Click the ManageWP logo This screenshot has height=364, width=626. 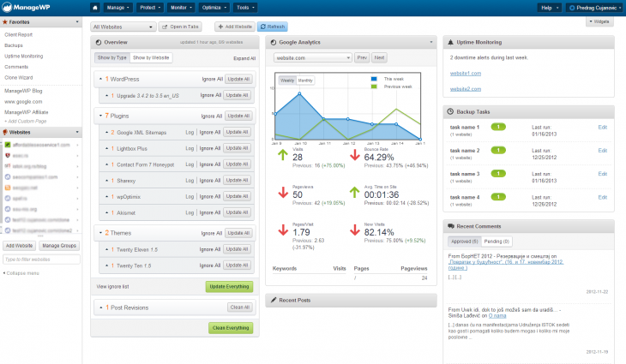pyautogui.click(x=26, y=7)
